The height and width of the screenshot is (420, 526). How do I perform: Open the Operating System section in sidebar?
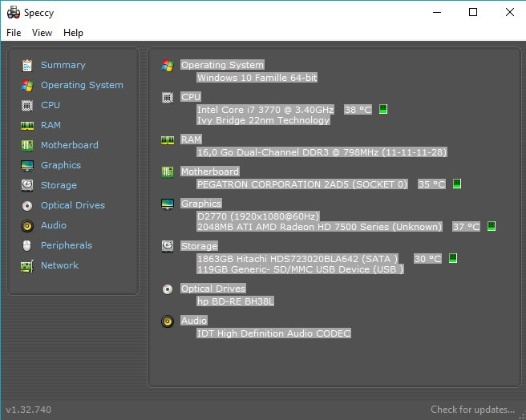pos(82,85)
